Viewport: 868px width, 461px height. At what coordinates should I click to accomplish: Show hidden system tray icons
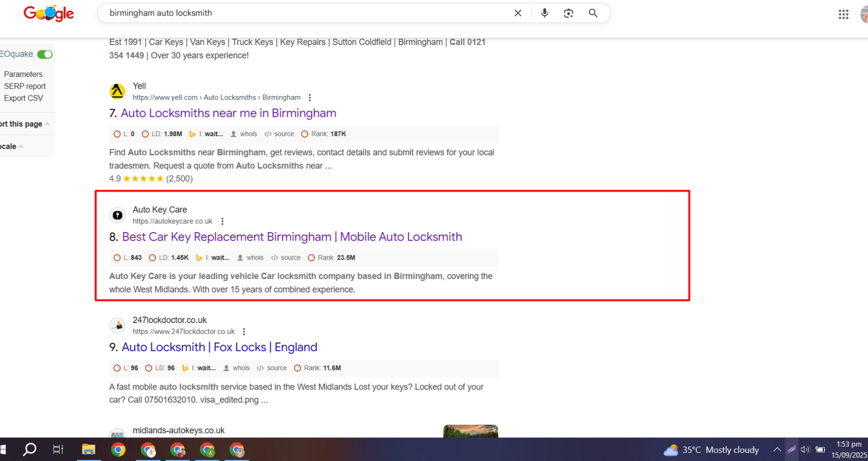tap(777, 450)
